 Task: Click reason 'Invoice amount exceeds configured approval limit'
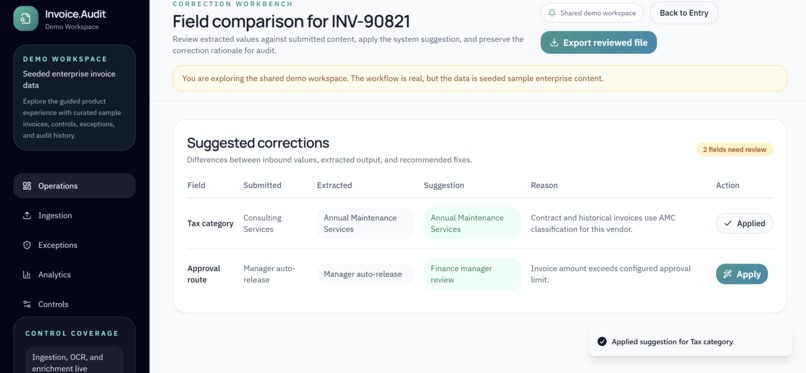[611, 274]
